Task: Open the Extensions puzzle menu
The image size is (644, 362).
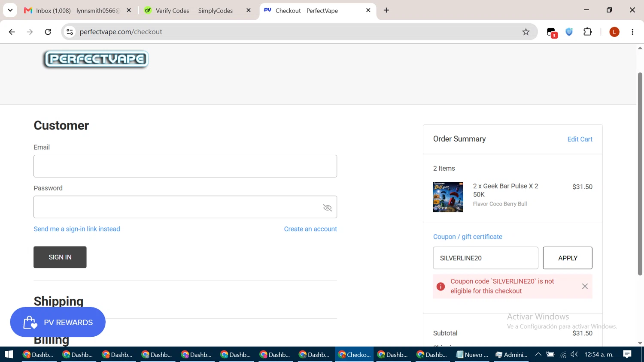Action: [x=587, y=32]
